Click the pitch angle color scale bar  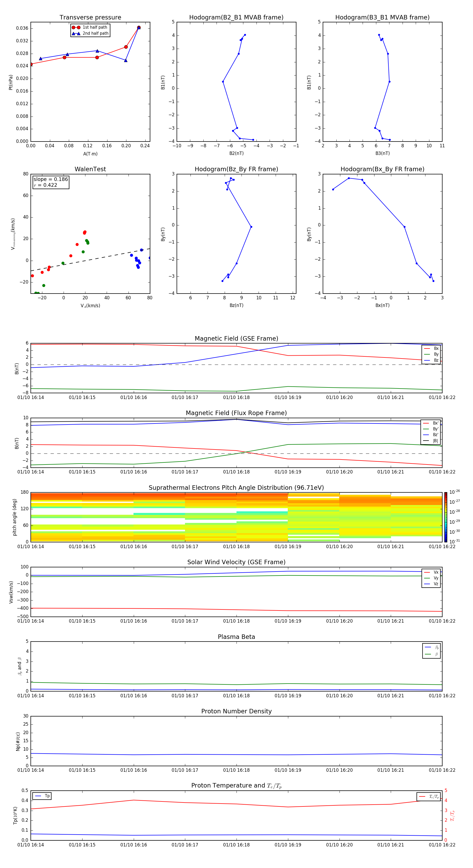pyautogui.click(x=445, y=517)
